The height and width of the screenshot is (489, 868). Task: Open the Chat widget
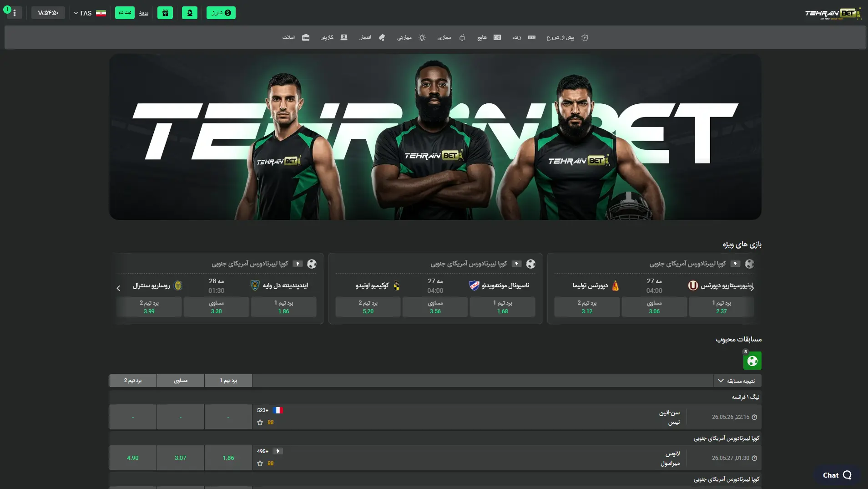[x=837, y=475]
